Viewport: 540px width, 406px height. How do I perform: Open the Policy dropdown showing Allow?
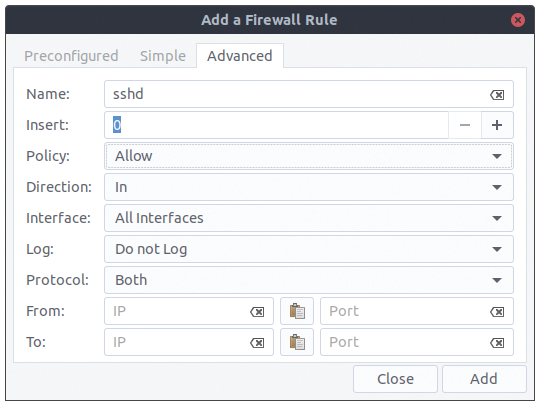[x=309, y=156]
